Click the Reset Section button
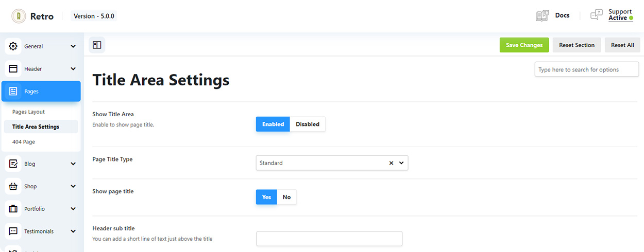 [x=577, y=45]
